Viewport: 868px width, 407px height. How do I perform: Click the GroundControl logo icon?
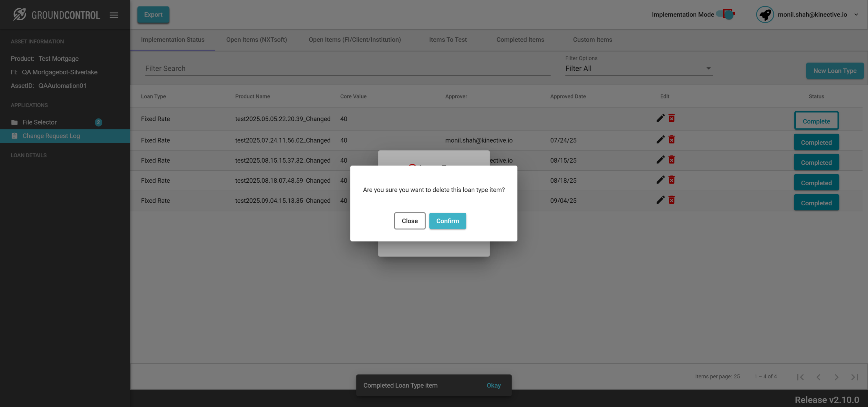point(20,15)
